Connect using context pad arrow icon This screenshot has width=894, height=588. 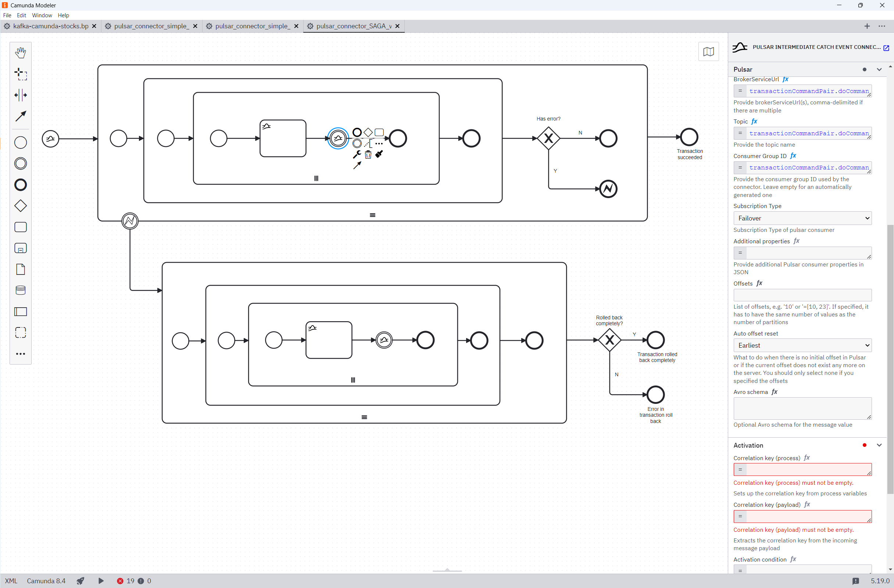tap(357, 165)
